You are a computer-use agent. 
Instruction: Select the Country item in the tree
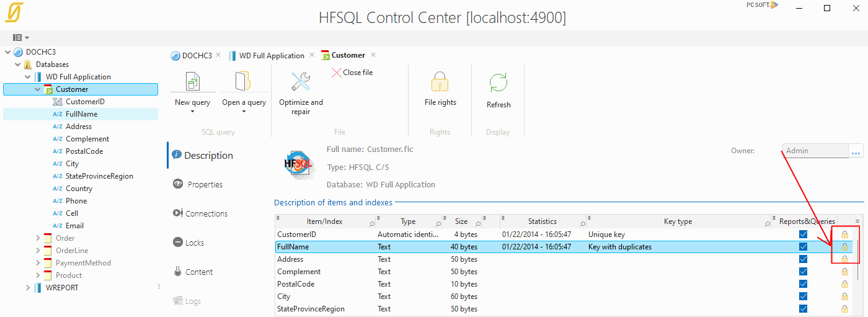(x=79, y=189)
